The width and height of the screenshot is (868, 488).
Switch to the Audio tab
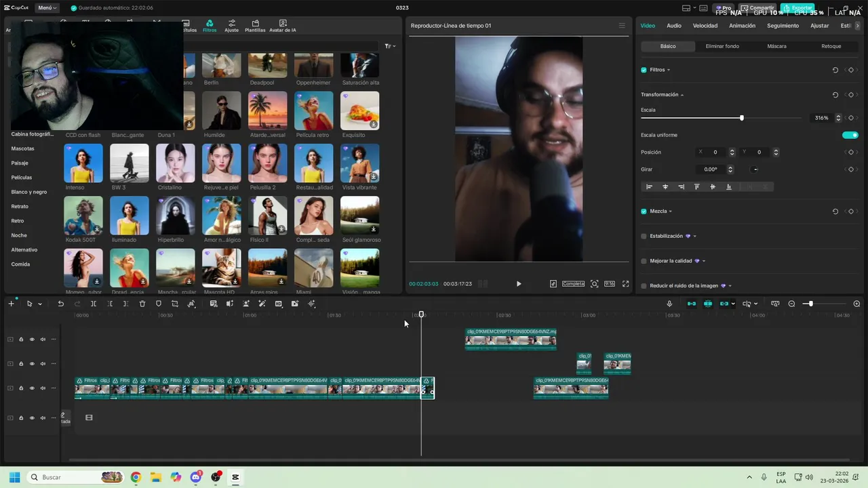tap(674, 26)
